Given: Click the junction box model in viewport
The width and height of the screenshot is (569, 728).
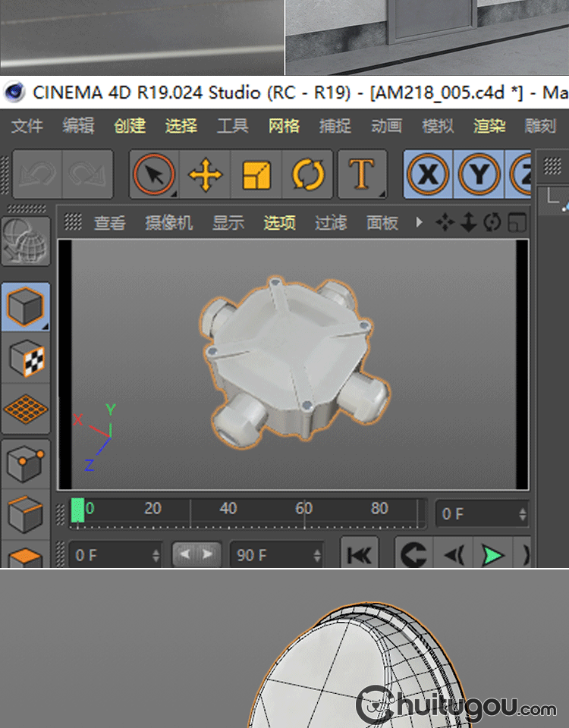Looking at the screenshot, I should (x=295, y=362).
